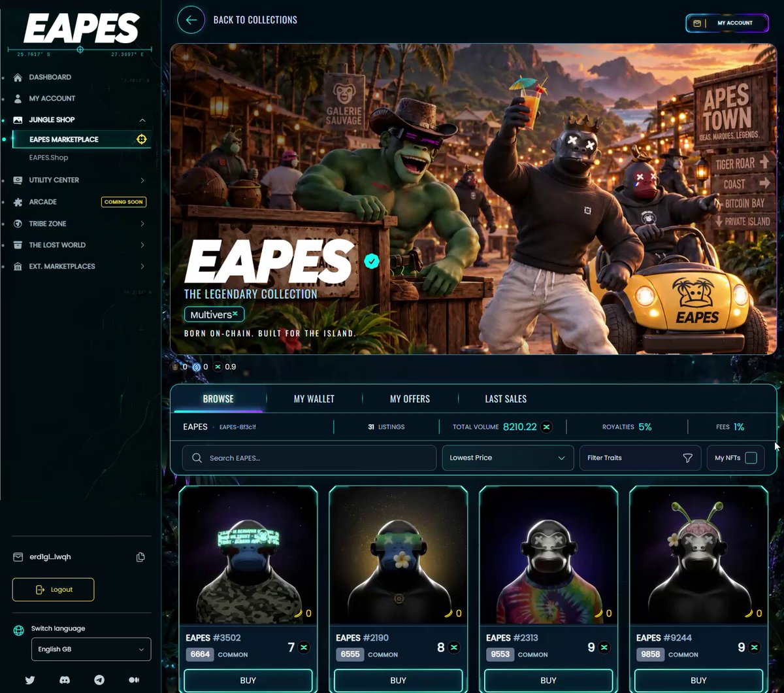Switch to the My Wallet tab
Viewport: 784px width, 693px height.
pos(314,399)
